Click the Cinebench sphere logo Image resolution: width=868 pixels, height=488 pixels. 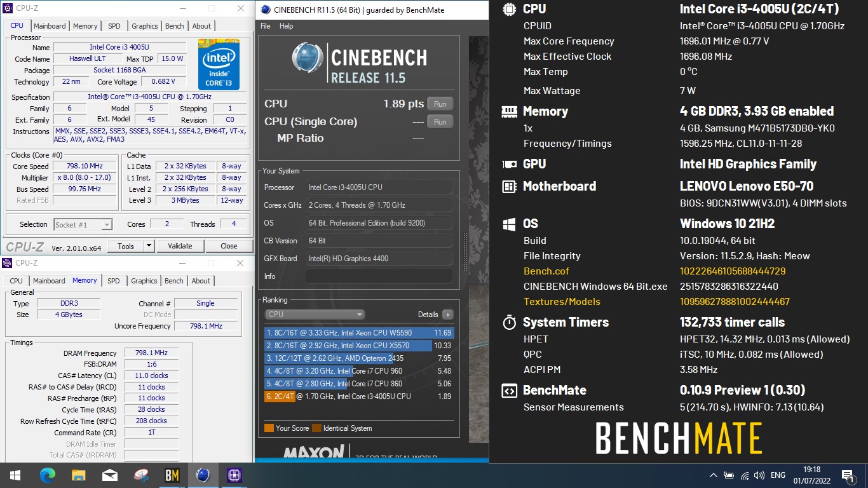pos(308,58)
